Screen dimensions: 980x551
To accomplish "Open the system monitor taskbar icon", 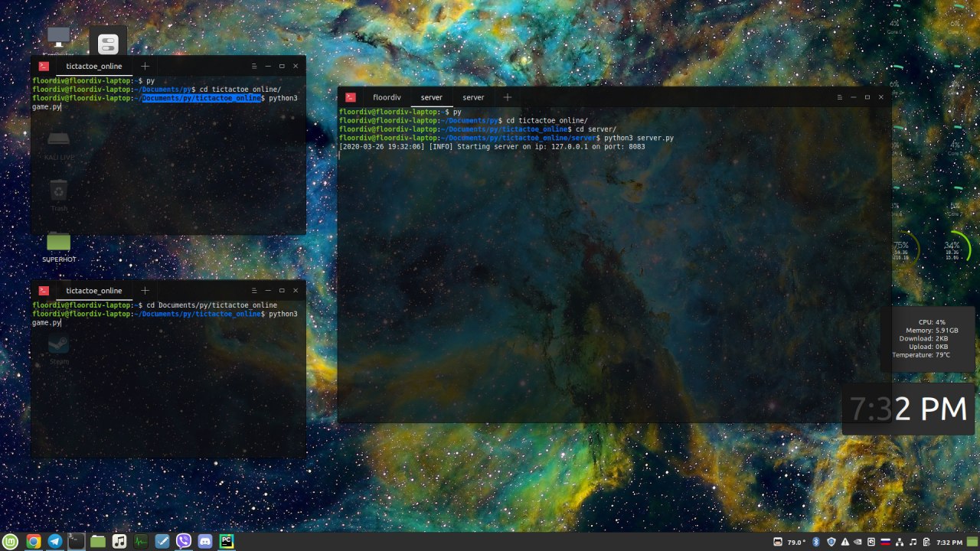I will (141, 541).
